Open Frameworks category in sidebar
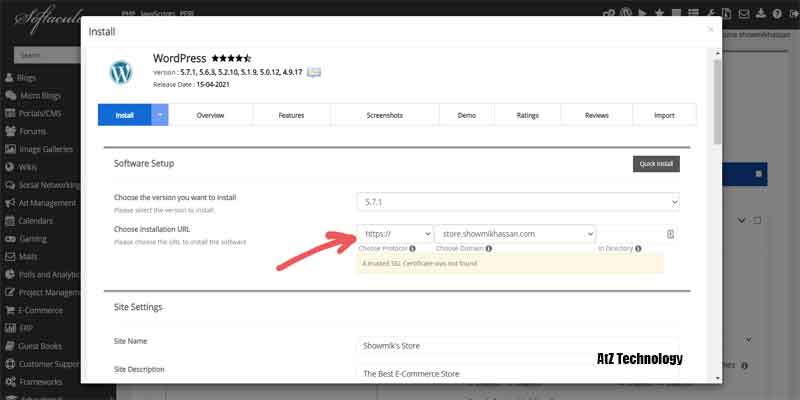The height and width of the screenshot is (400, 800). (x=33, y=382)
